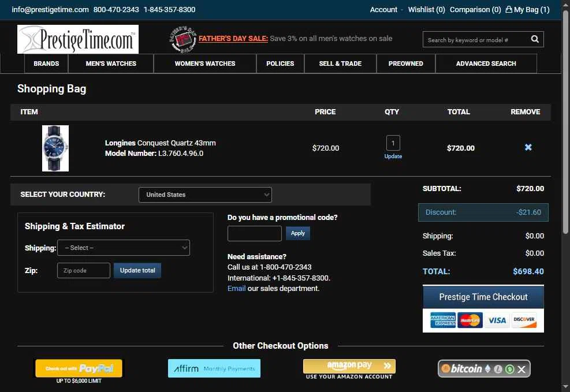Viewport: 570px width, 392px height.
Task: Open the Preowned menu
Action: tap(405, 64)
